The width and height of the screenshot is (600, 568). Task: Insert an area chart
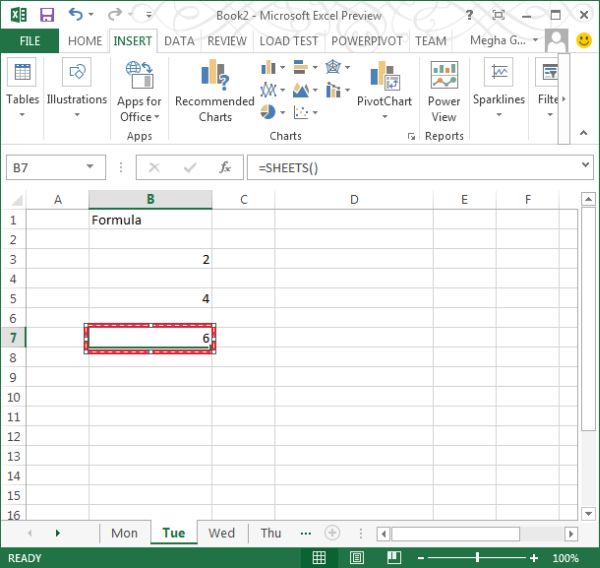[301, 90]
